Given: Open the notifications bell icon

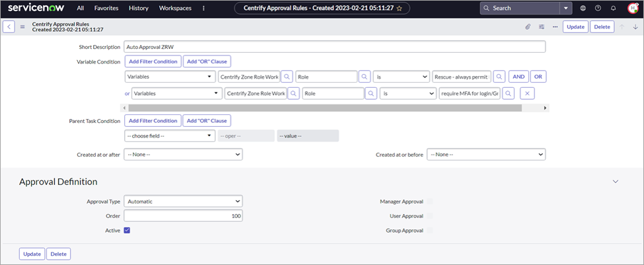Looking at the screenshot, I should coord(613,8).
